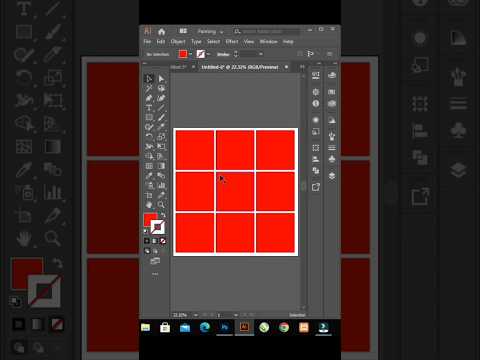The width and height of the screenshot is (480, 360).
Task: Open the workspace switcher dropdown
Action: point(210,31)
